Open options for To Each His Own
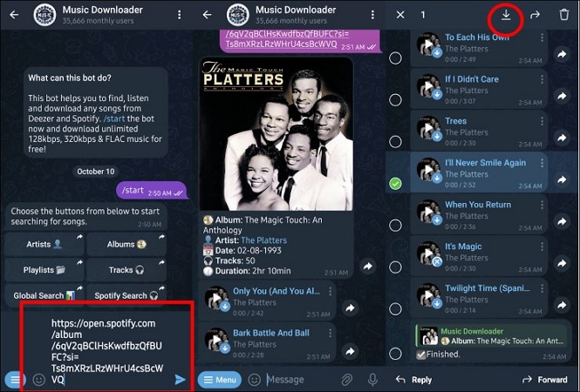The height and width of the screenshot is (392, 580). 542,37
